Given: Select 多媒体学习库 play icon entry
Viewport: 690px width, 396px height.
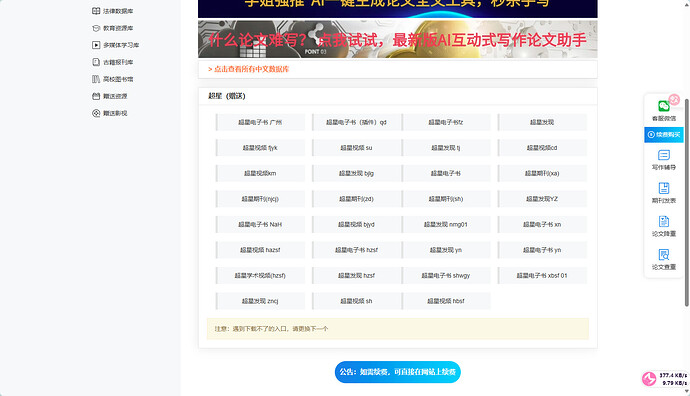Looking at the screenshot, I should (115, 45).
